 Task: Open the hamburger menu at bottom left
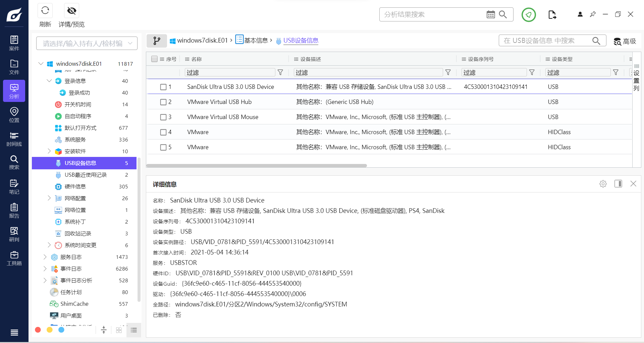point(14,332)
